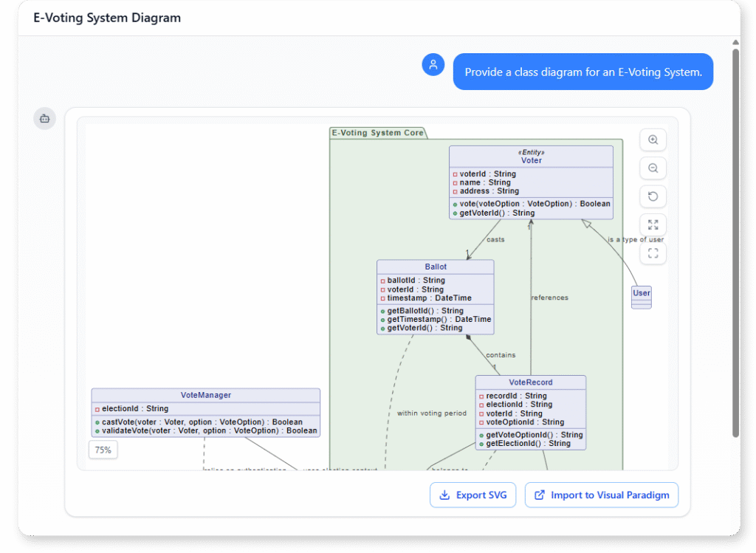Click the prompt message bubble
Screen dimensions: 756x553
pyautogui.click(x=583, y=71)
